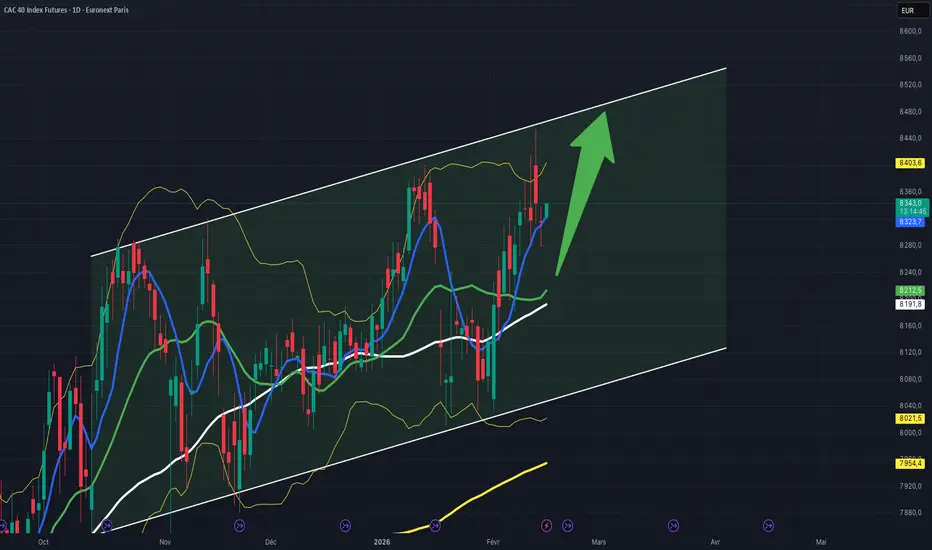
Task: Click the CAC 40 Index Futures title
Action: coord(66,10)
